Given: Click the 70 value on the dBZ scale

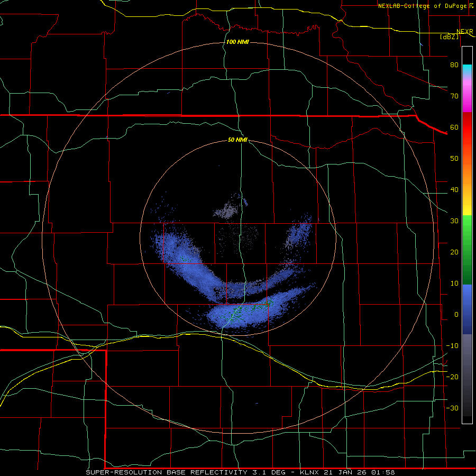Looking at the screenshot, I should click(454, 96).
